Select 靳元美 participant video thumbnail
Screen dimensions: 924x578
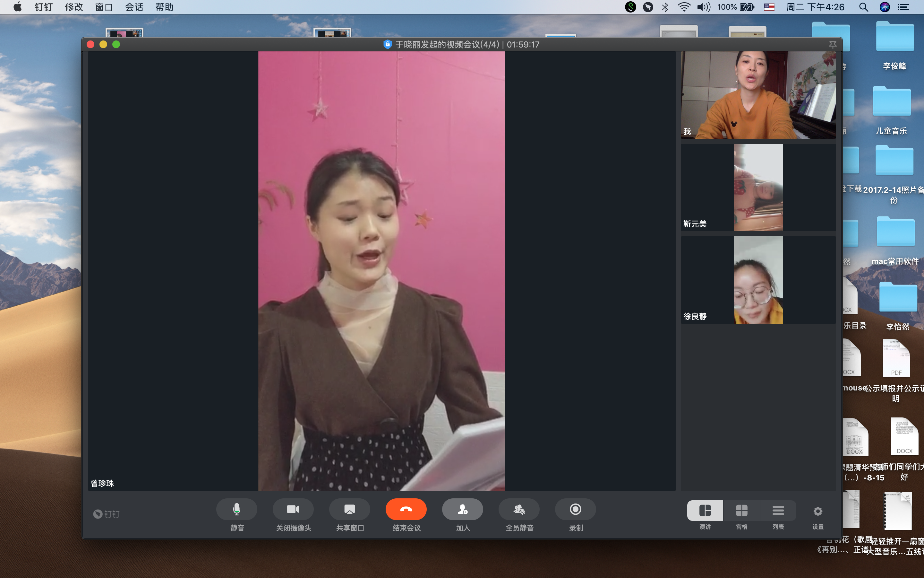[758, 187]
